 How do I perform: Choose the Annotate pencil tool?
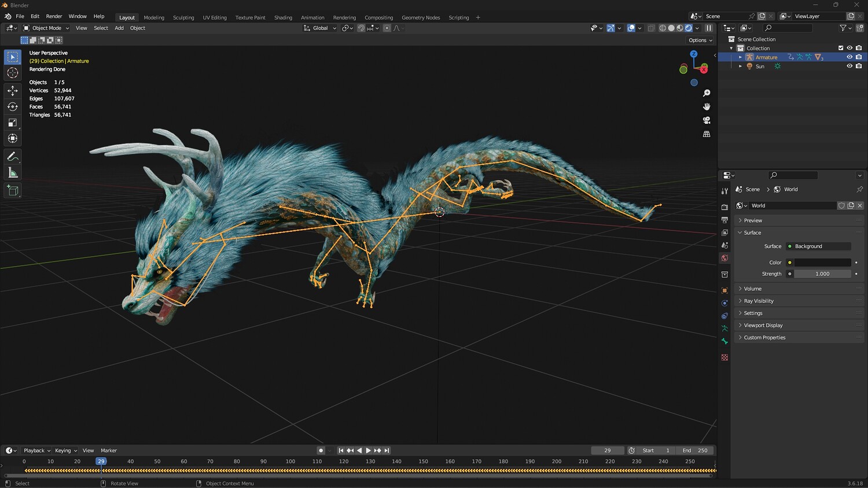pos(13,157)
